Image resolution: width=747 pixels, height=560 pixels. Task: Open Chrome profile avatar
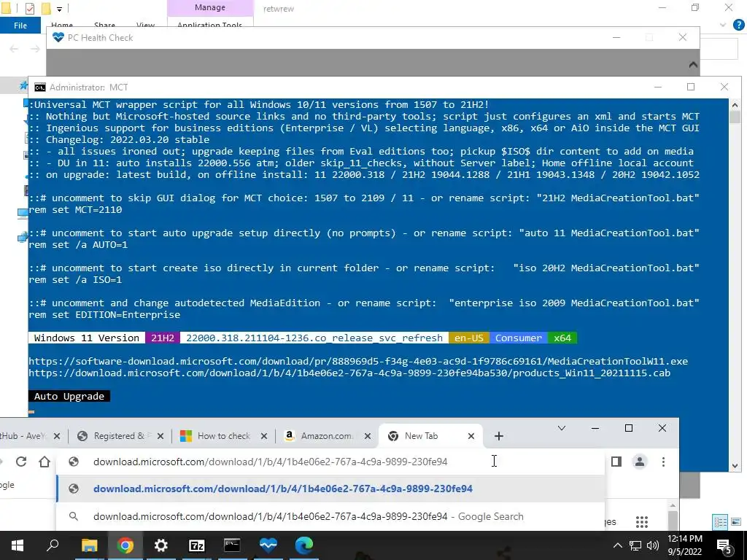tap(639, 462)
